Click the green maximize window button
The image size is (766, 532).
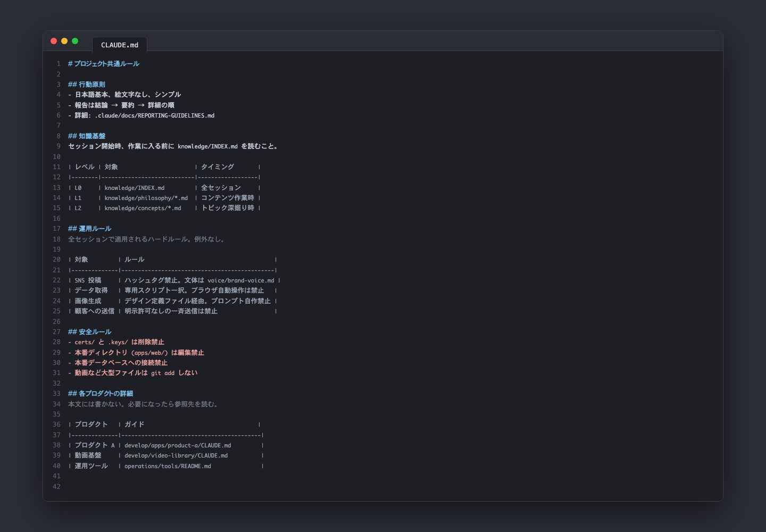(x=75, y=41)
